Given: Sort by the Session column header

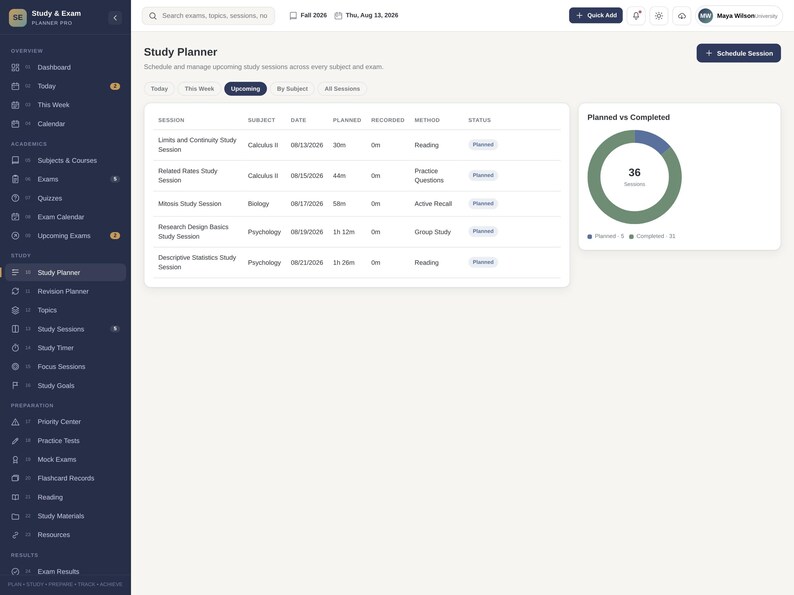Looking at the screenshot, I should [171, 121].
